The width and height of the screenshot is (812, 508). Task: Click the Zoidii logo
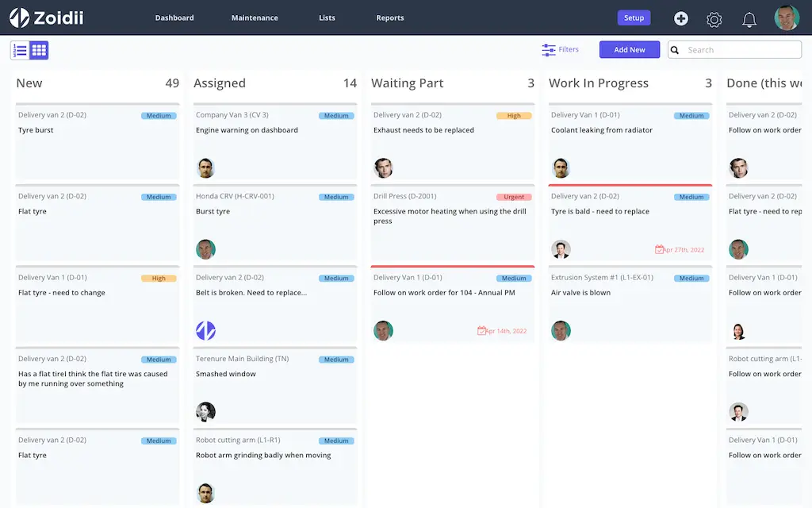point(46,17)
